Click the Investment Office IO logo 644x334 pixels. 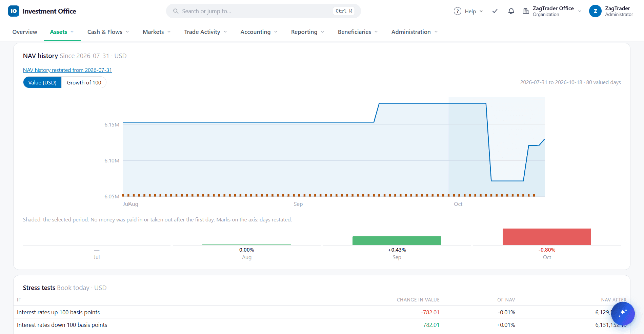click(14, 11)
